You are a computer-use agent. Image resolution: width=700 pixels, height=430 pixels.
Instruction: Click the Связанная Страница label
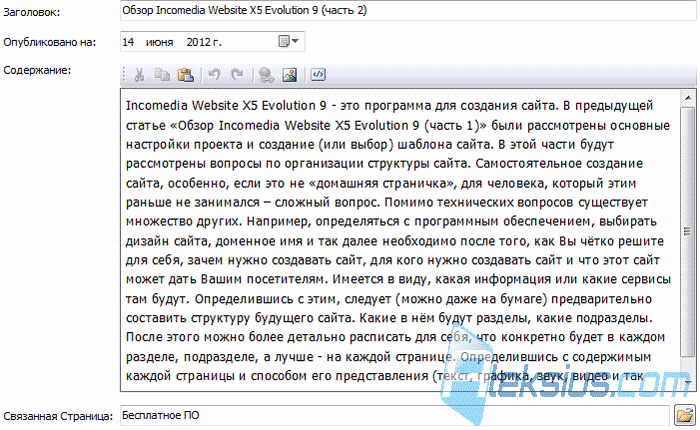[58, 416]
